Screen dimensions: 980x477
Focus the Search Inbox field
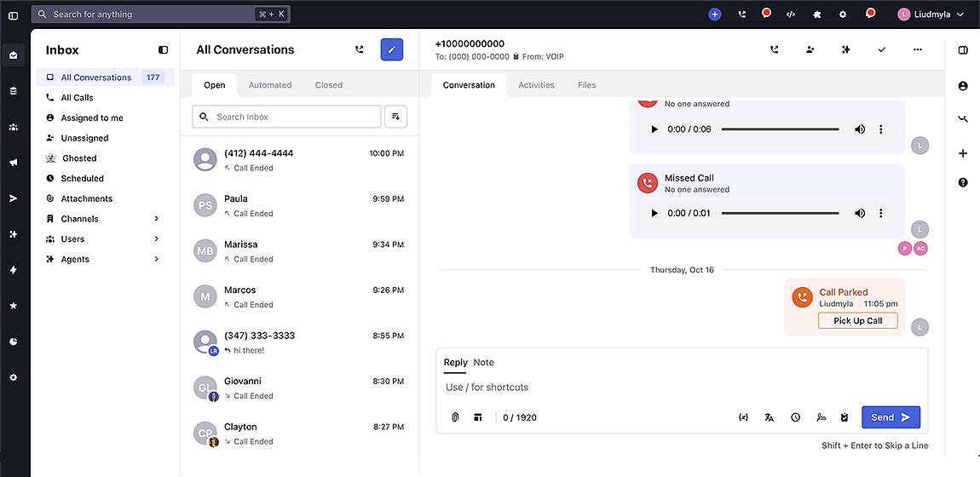coord(286,117)
